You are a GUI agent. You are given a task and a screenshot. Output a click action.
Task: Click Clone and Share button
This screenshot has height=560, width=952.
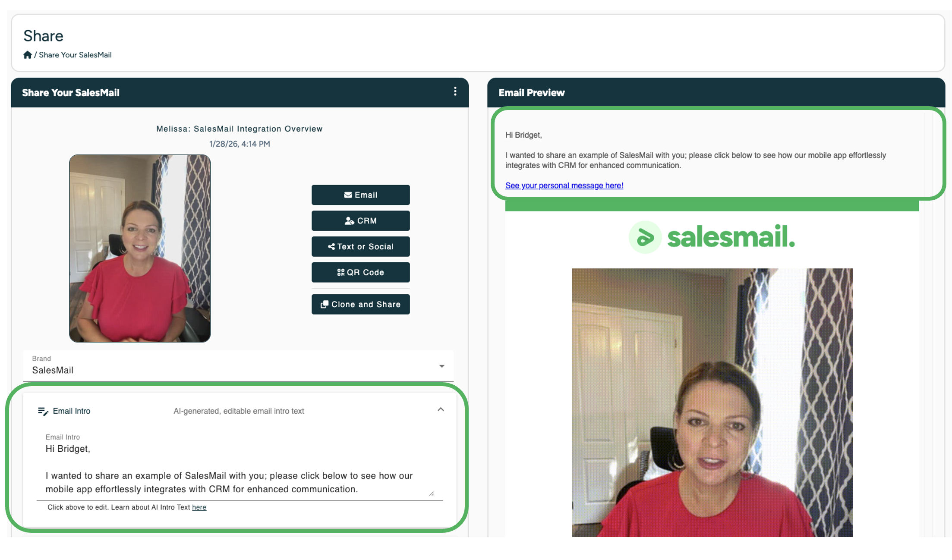point(360,305)
